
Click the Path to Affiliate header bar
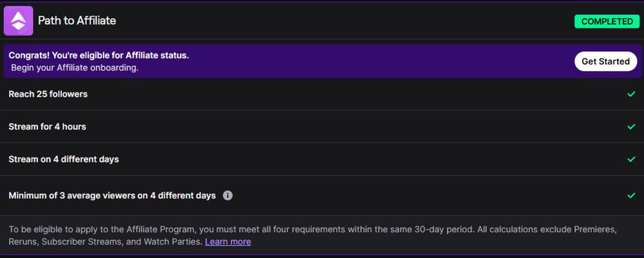tap(322, 21)
